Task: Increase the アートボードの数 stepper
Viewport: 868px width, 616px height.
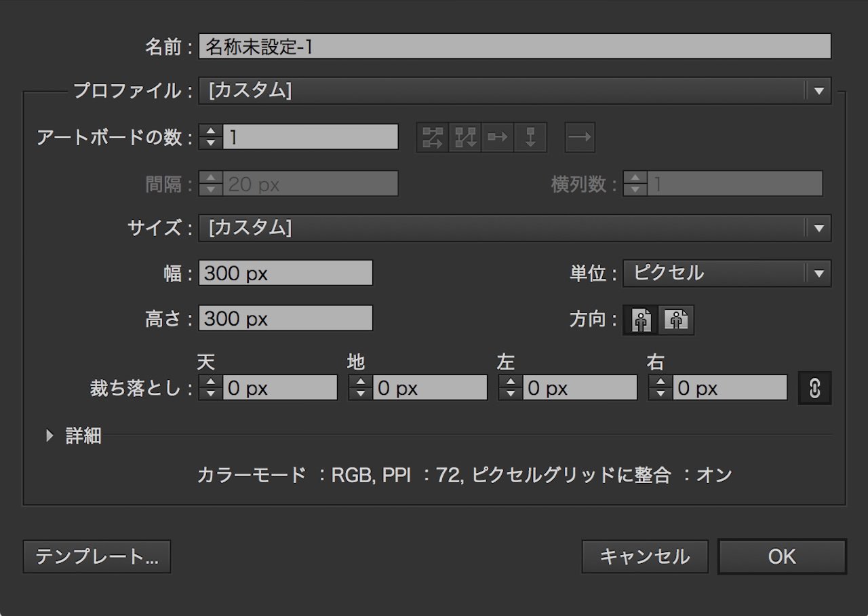Action: 211,132
